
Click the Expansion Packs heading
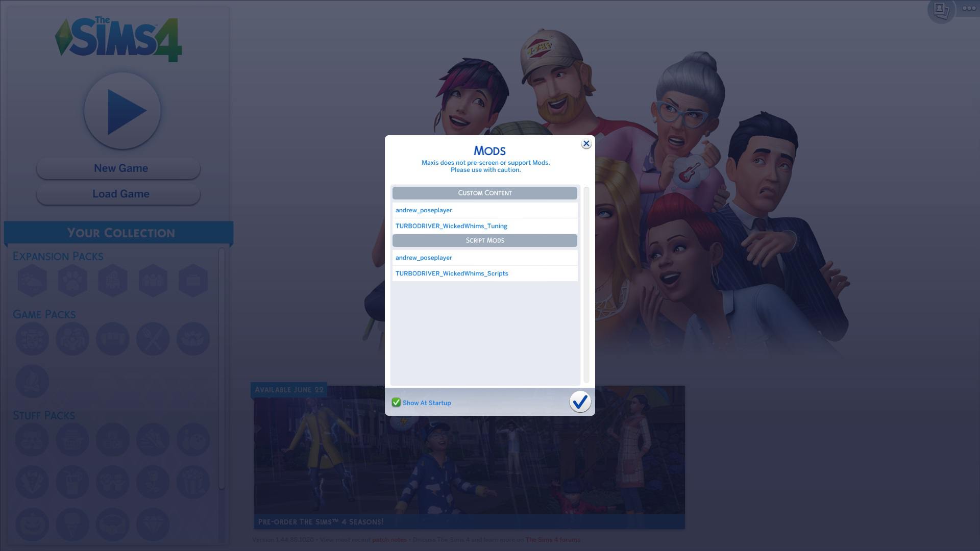(x=58, y=256)
